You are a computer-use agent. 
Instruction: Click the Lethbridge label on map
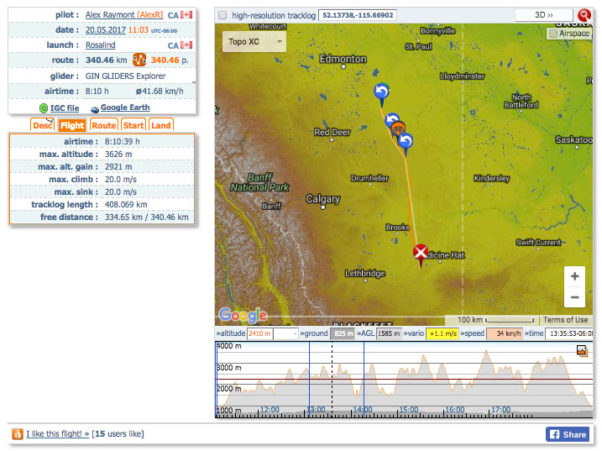tap(365, 273)
